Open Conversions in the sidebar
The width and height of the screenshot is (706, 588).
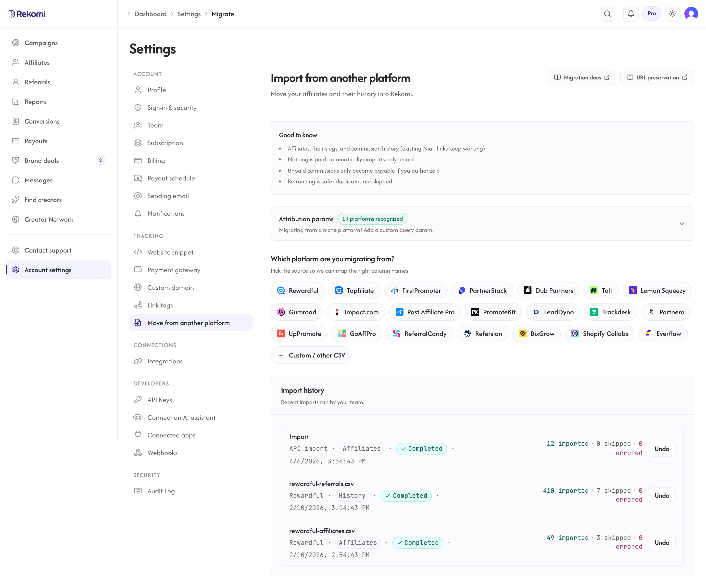click(59, 121)
